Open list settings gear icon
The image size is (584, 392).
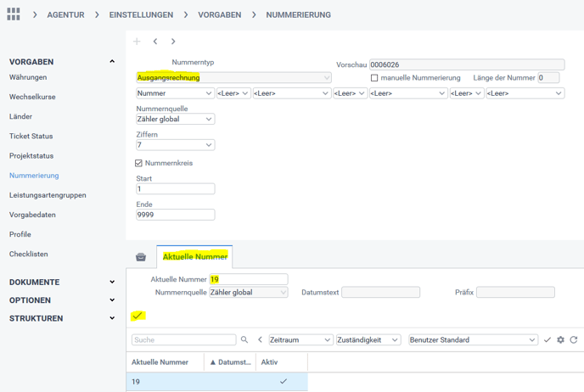coord(560,339)
